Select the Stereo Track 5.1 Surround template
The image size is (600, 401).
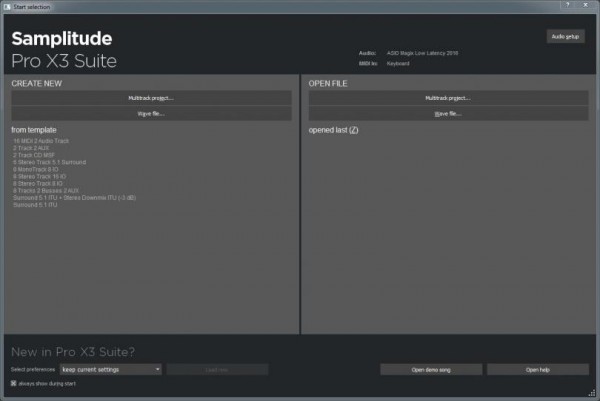tap(49, 162)
